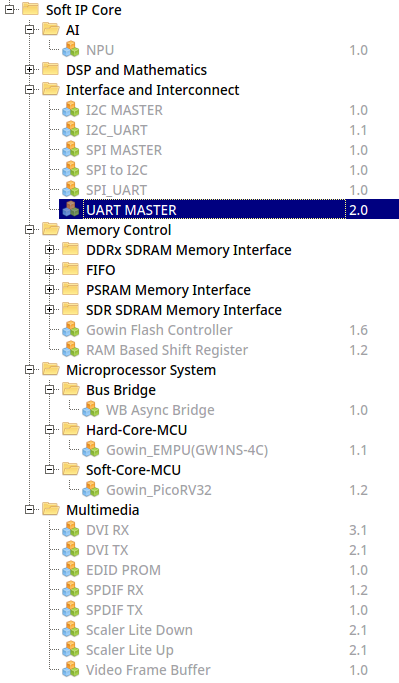Select the SPI to I2C entry

[x=117, y=170]
